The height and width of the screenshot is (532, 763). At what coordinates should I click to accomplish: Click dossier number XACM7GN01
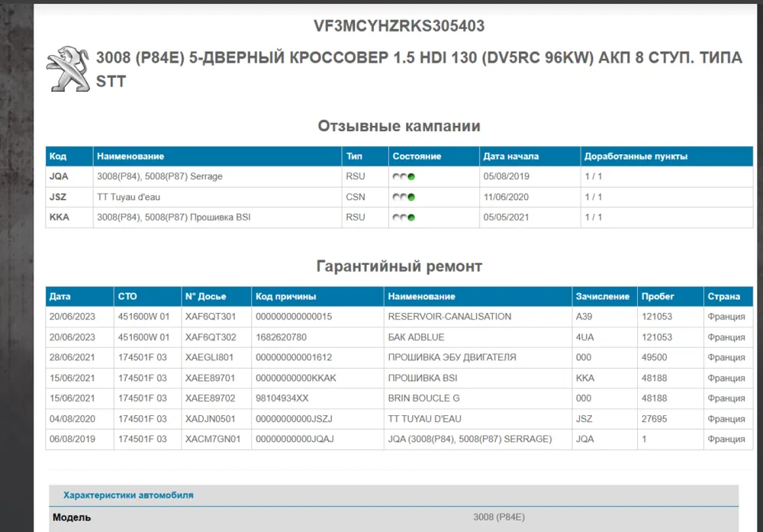point(213,439)
